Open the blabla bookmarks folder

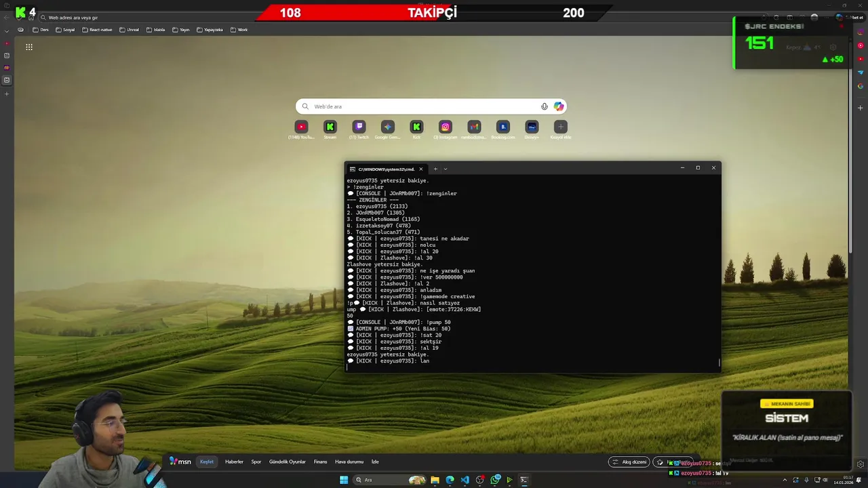pos(155,30)
